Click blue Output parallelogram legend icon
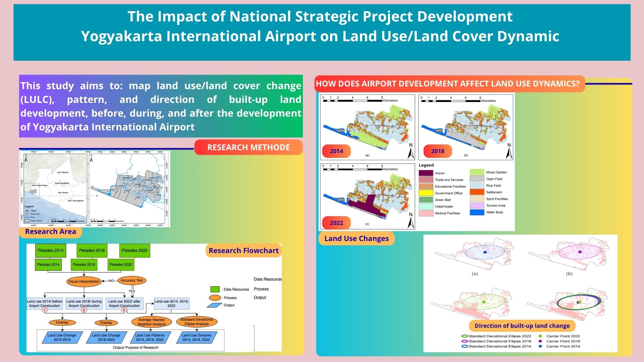644x362 pixels. (x=214, y=305)
